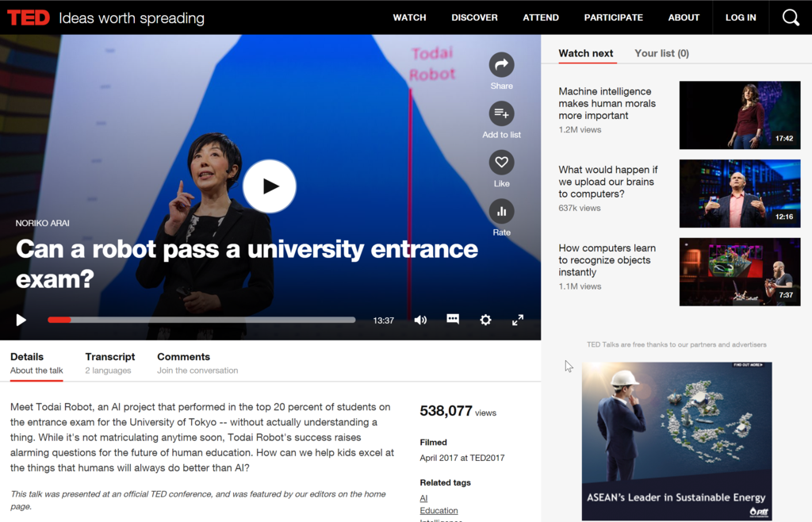Click 'April 2017 at TED2017' text
The height and width of the screenshot is (522, 812).
point(462,458)
